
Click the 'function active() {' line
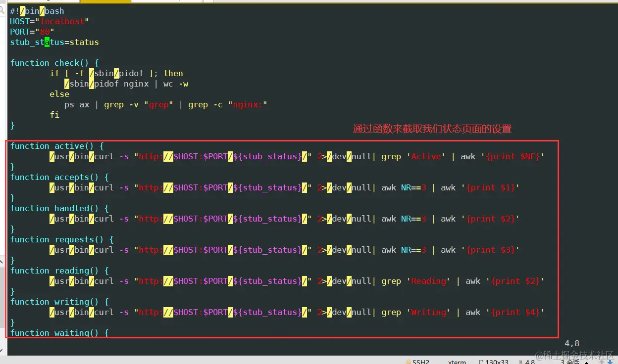pos(57,146)
